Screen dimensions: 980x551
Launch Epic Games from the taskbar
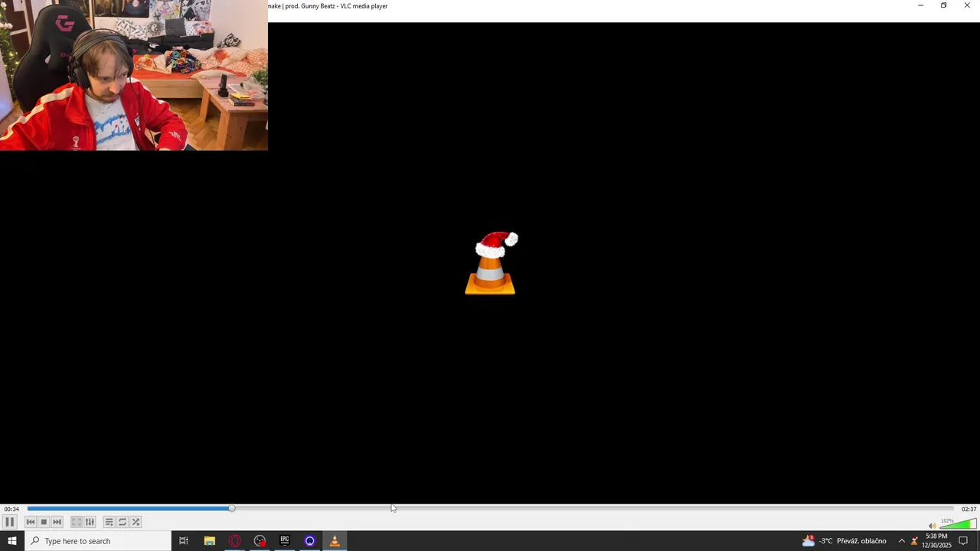(285, 541)
